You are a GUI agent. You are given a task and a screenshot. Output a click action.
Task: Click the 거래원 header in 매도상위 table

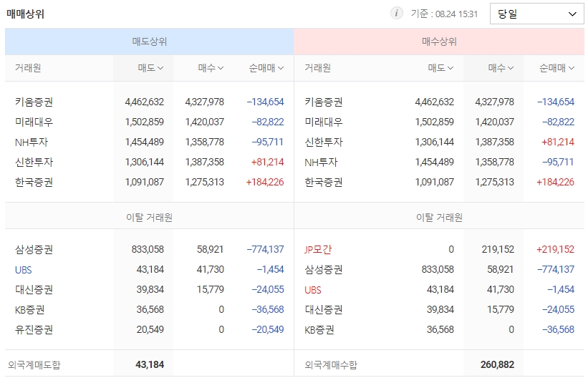(28, 68)
